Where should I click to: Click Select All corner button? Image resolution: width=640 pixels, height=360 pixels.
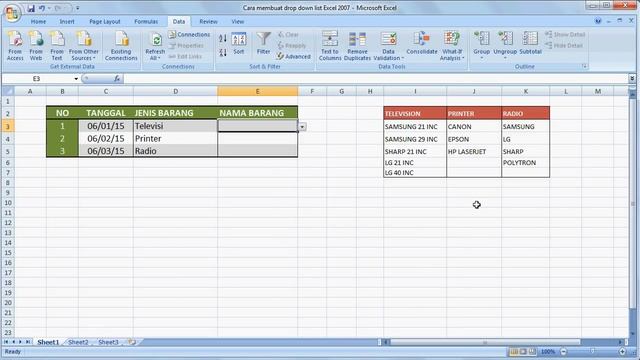click(7, 91)
